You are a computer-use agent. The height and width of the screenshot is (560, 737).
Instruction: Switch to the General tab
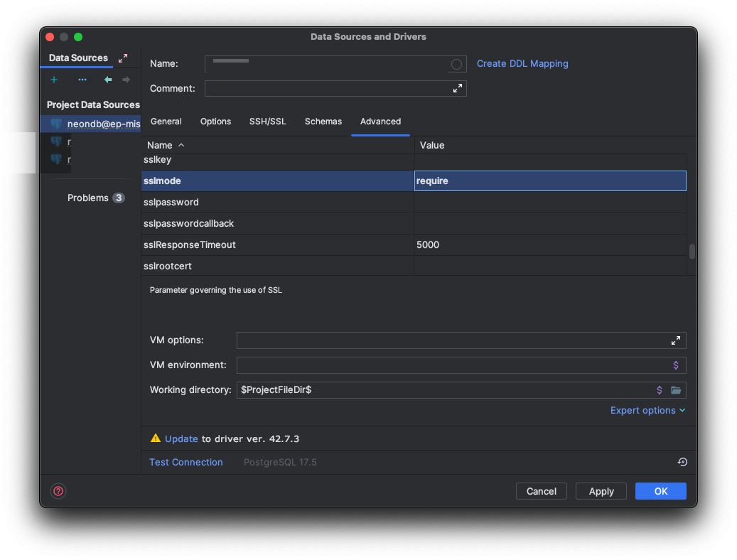point(166,122)
